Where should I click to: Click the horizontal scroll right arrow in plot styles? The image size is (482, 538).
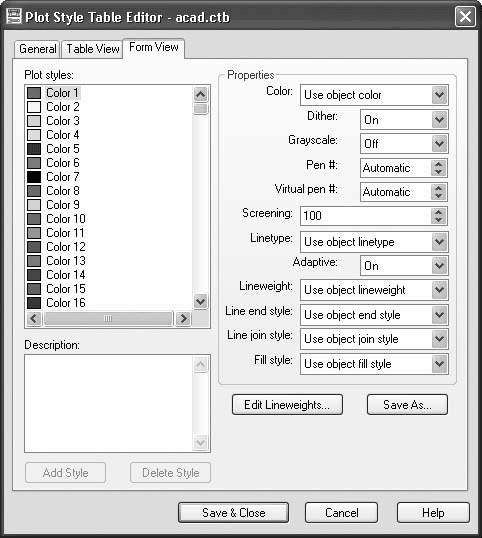(183, 319)
